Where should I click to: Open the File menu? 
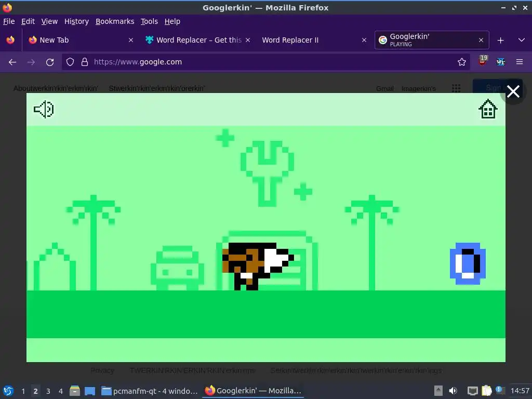9,21
